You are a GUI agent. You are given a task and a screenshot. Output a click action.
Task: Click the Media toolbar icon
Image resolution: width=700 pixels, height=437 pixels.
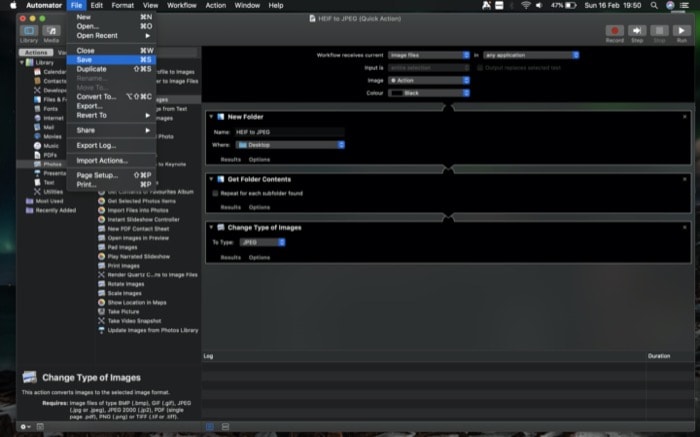51,31
